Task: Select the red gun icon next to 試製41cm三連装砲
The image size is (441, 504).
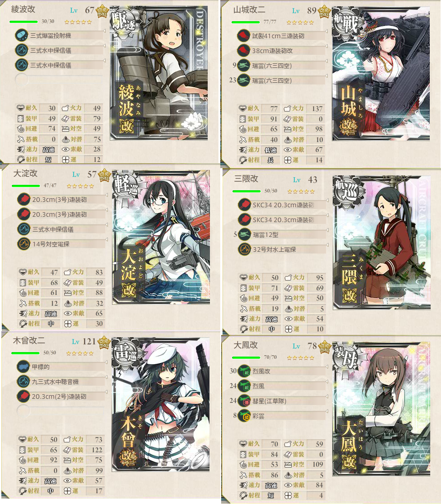Action: pyautogui.click(x=244, y=36)
